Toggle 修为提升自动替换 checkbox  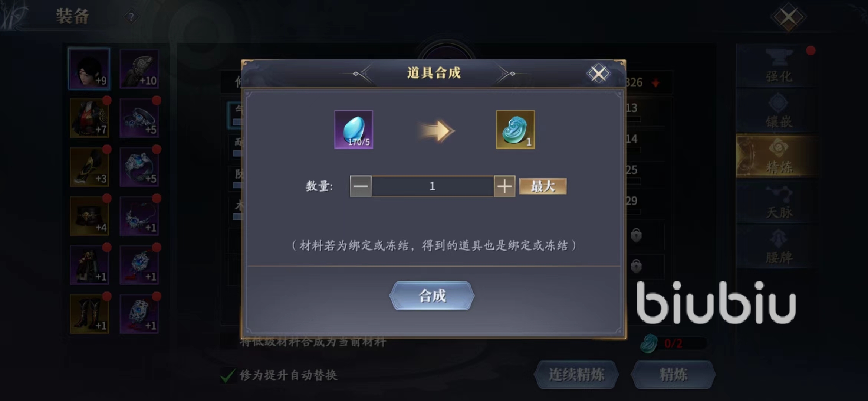coord(228,375)
